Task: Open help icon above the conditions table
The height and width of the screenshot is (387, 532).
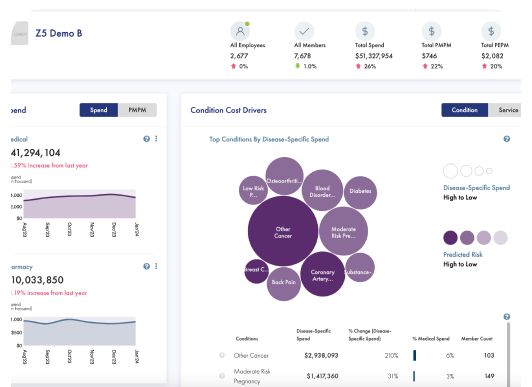Action: [x=507, y=317]
